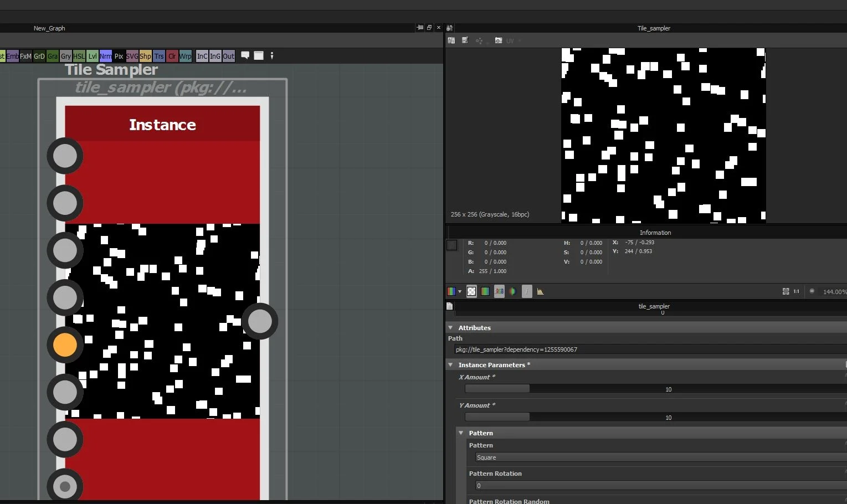The image size is (847, 504).
Task: Add Sharpen node using Shp button
Action: tap(145, 56)
